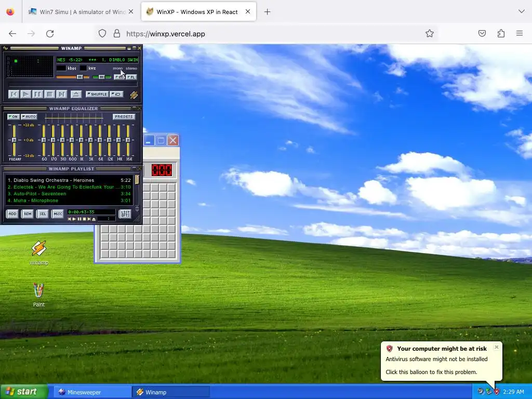Open playlist MISC menu
Screen dimensions: 532x399
58,214
